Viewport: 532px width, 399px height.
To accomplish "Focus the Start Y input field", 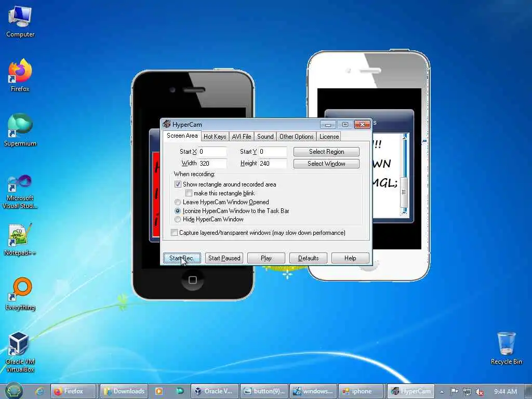I will pos(272,152).
